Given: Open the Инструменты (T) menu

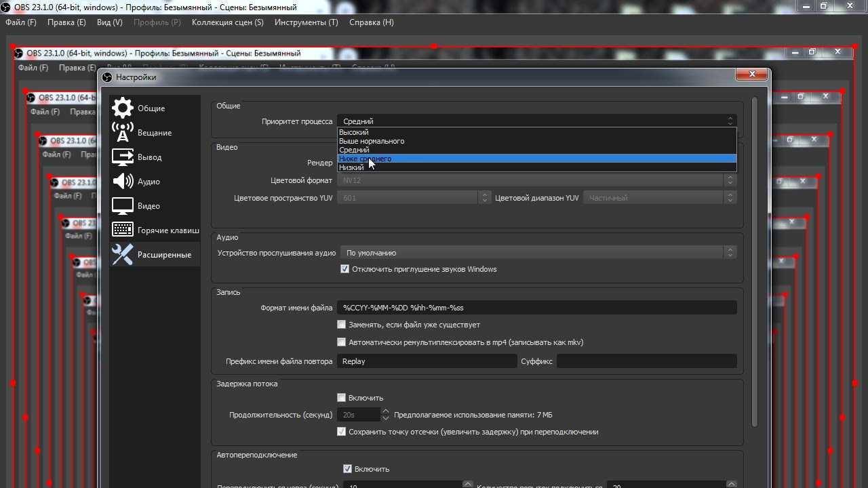Looking at the screenshot, I should click(x=307, y=22).
